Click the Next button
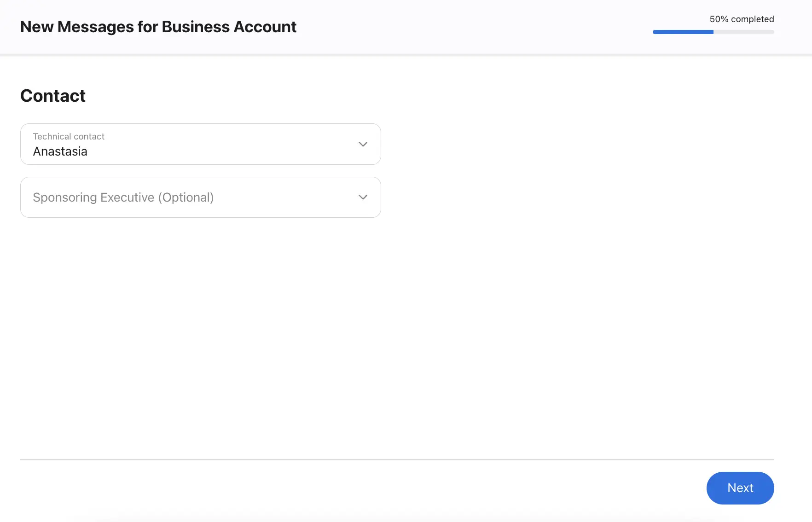Viewport: 812px width, 522px height. point(740,488)
